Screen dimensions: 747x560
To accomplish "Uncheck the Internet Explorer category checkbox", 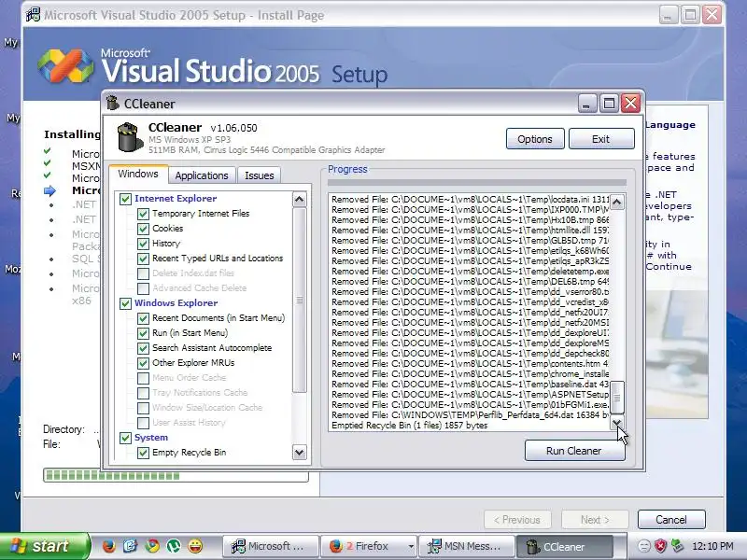I will point(125,199).
